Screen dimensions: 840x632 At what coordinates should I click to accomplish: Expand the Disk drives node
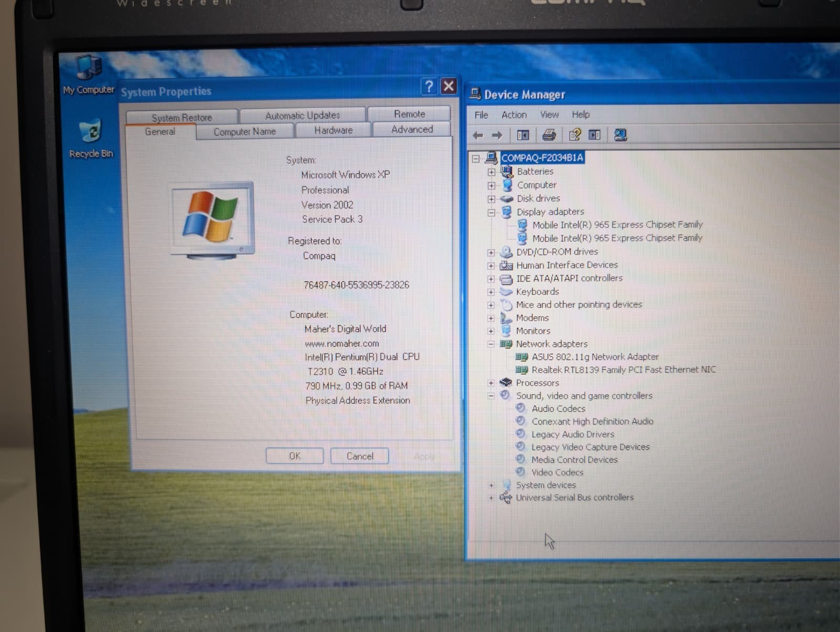491,199
